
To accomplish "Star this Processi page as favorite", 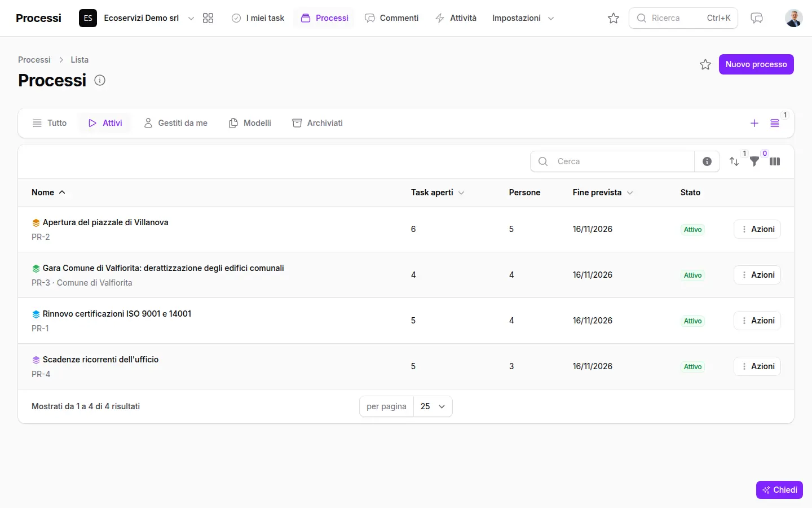I will 705,64.
